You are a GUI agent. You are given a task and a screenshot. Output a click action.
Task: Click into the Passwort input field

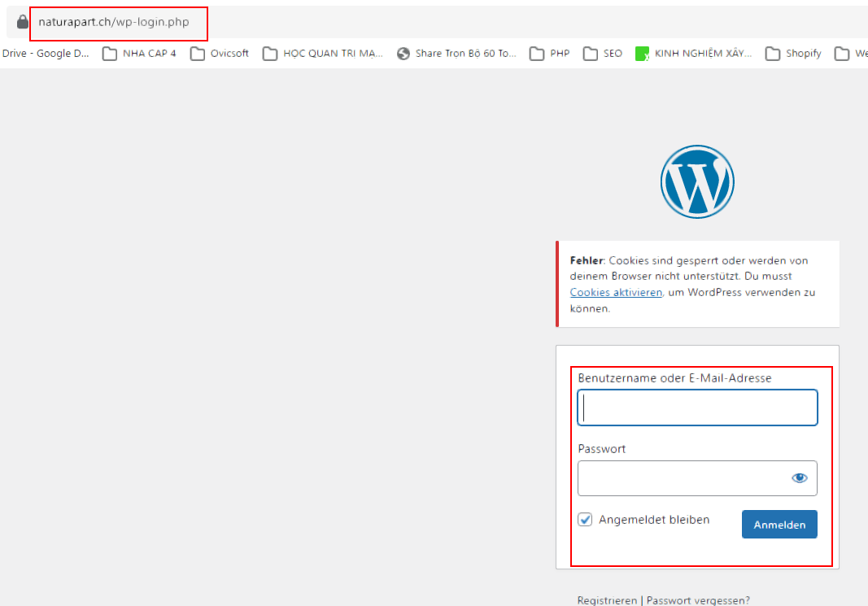pos(697,478)
